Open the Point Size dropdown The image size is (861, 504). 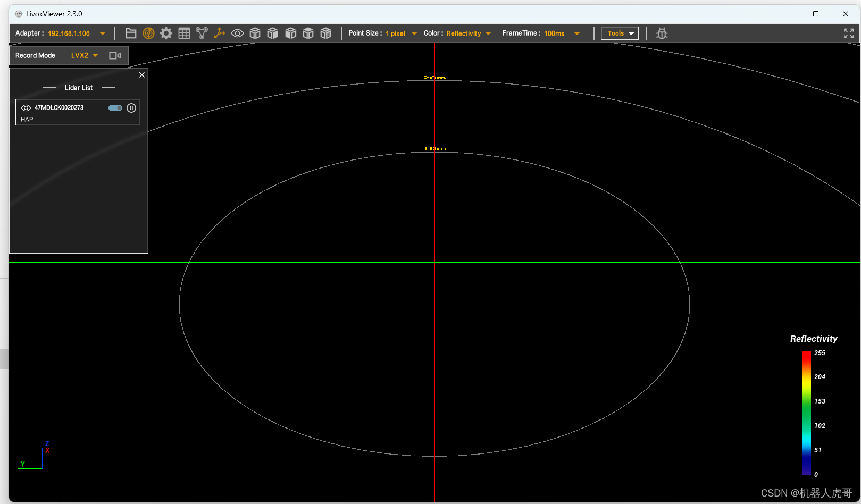pyautogui.click(x=414, y=33)
